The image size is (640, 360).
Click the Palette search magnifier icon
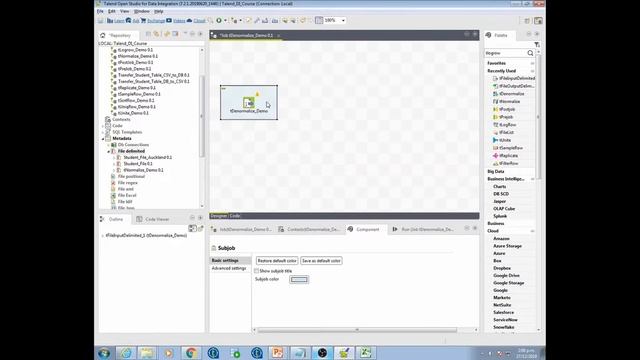click(x=530, y=53)
